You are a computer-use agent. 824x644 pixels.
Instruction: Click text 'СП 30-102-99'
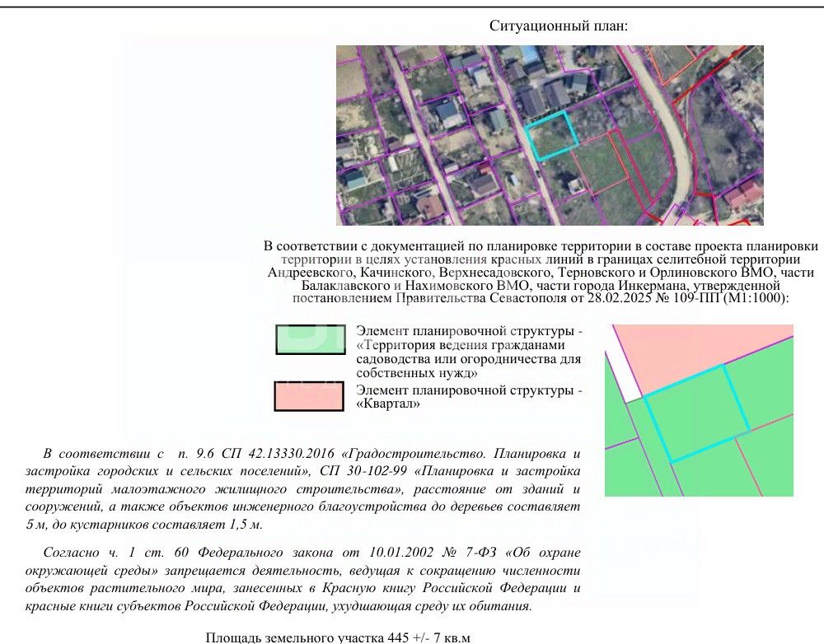363,471
